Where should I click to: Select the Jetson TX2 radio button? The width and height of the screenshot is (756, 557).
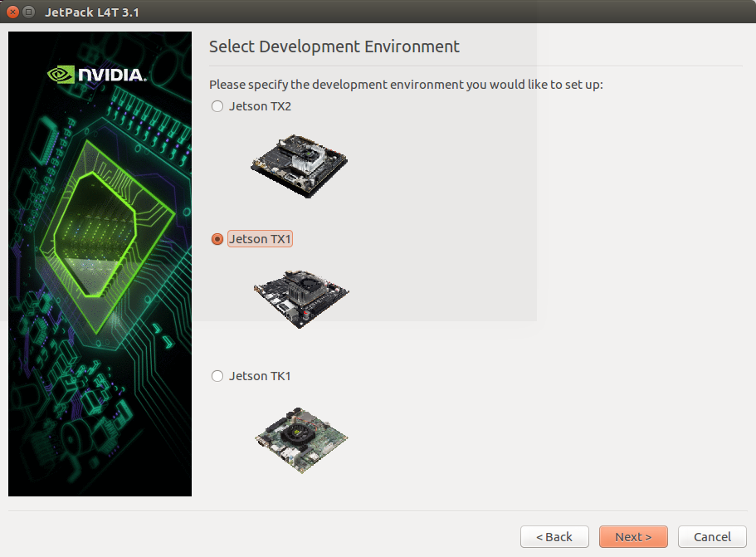tap(217, 106)
